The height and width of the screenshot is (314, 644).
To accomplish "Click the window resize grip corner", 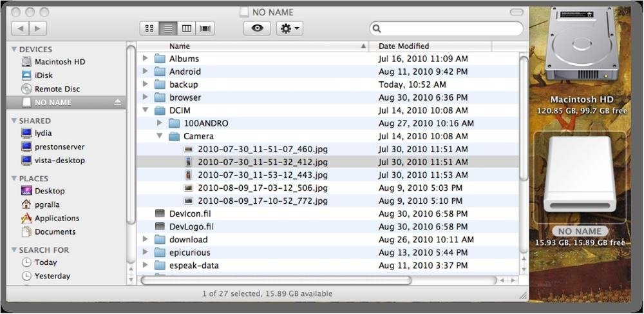I will [523, 295].
